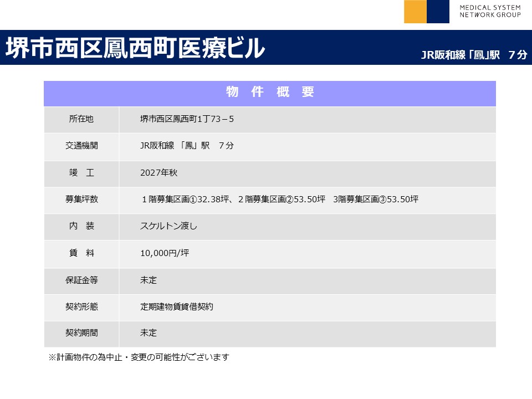Click the orange square in the logo
Screen dimensions: 532x399
point(415,12)
